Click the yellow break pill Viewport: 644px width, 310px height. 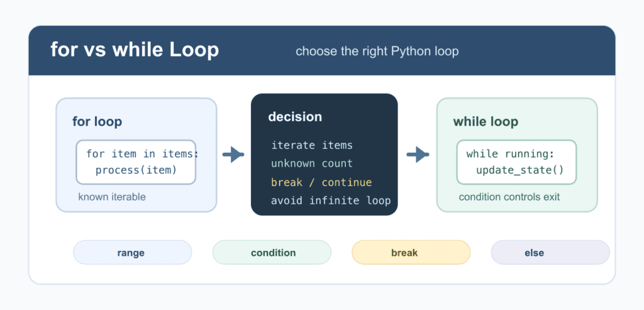click(x=411, y=253)
